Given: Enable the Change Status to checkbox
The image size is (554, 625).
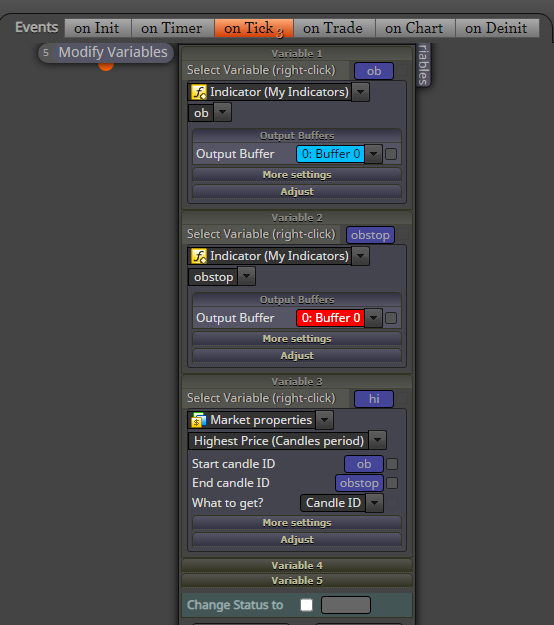Looking at the screenshot, I should [306, 605].
